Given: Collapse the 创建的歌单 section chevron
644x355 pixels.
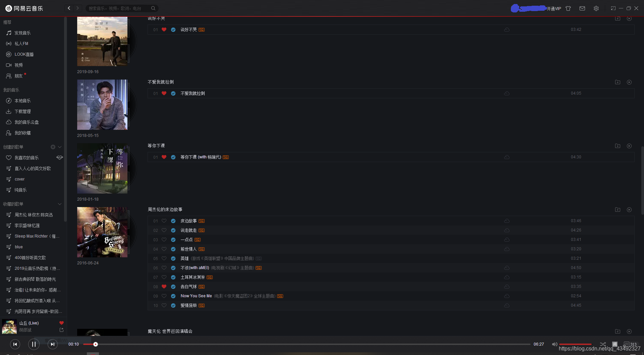Looking at the screenshot, I should (x=60, y=147).
